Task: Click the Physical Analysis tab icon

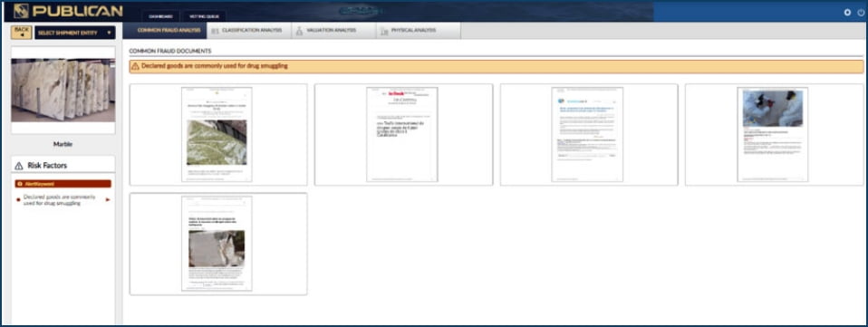Action: pyautogui.click(x=384, y=31)
